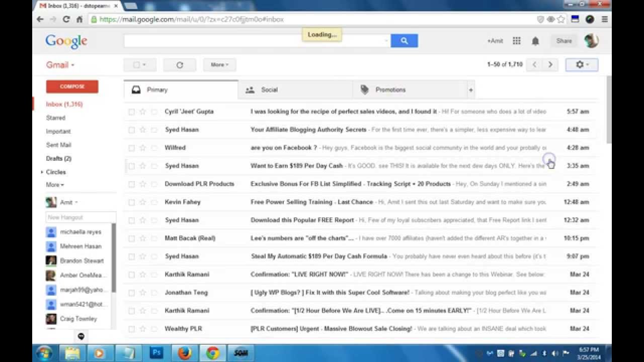
Task: Expand More labels in sidebar
Action: pos(55,185)
